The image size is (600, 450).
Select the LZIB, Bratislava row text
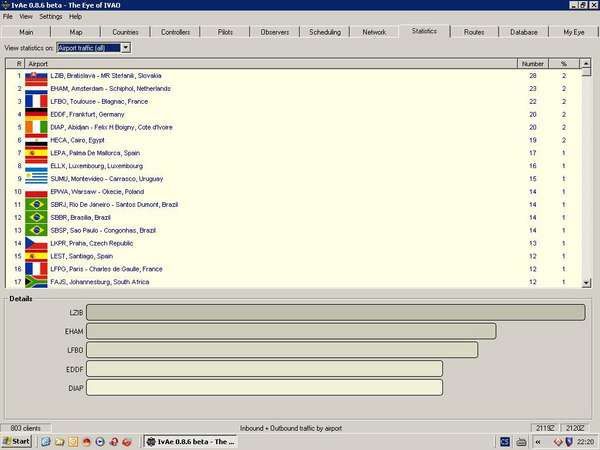point(106,76)
